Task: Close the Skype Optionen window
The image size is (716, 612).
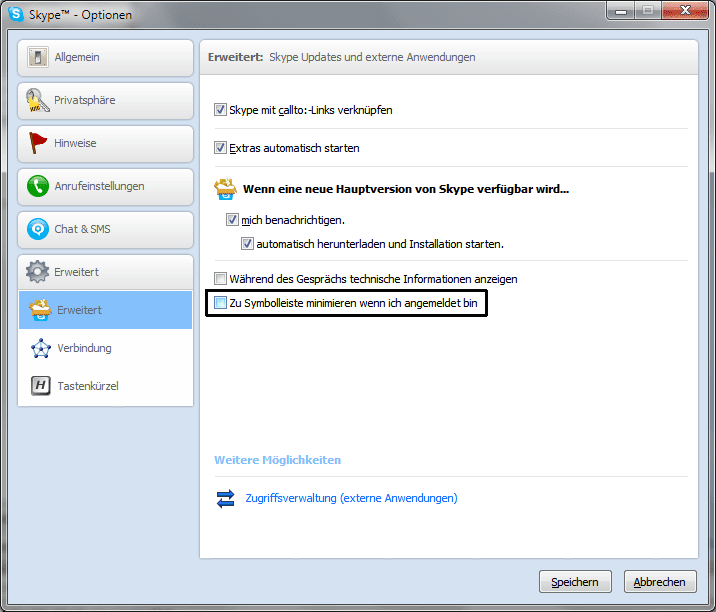Action: (x=685, y=11)
